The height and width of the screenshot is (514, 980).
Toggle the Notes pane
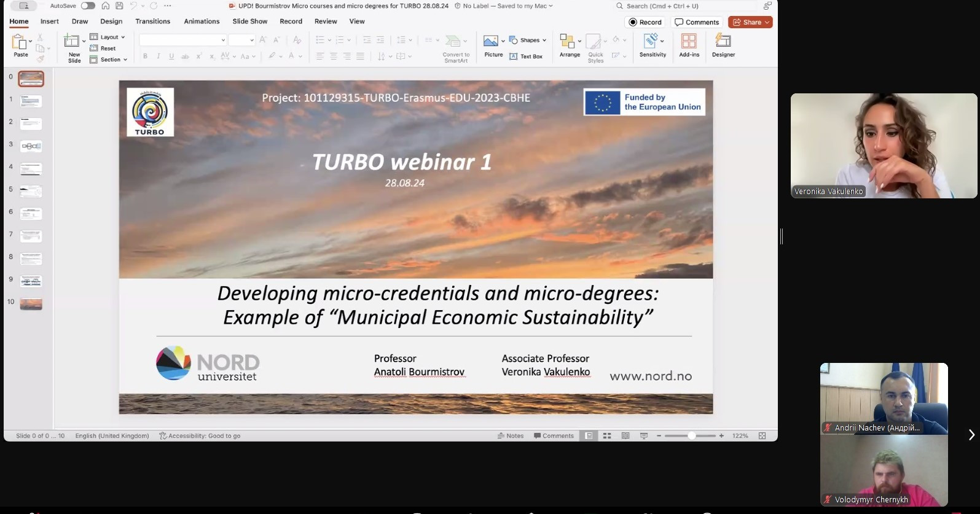(x=511, y=436)
